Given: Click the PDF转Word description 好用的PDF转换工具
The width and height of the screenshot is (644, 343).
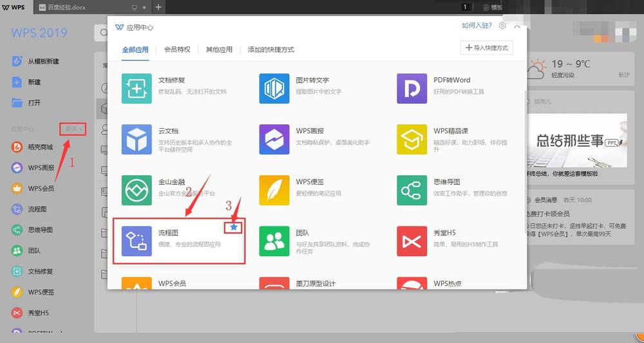Looking at the screenshot, I should tap(459, 92).
